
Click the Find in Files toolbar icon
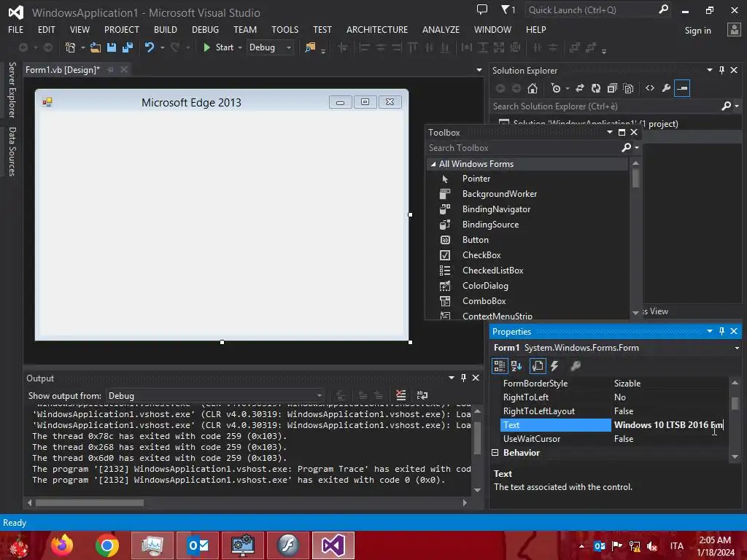310,47
